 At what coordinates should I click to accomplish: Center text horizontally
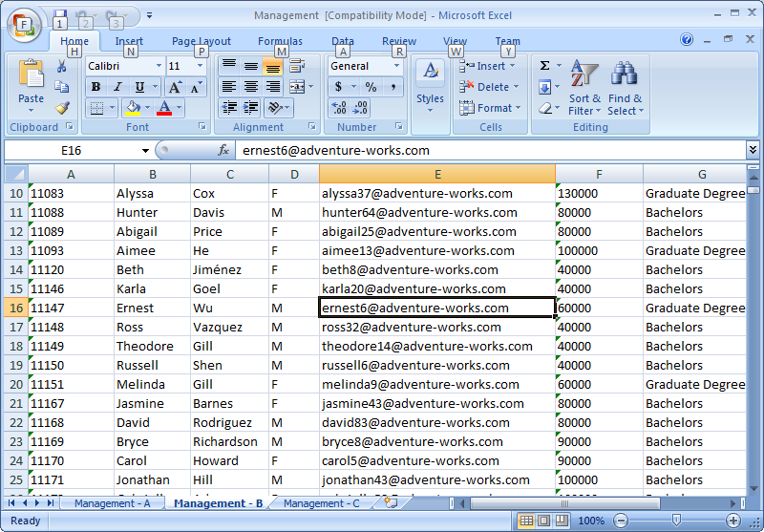tap(251, 87)
